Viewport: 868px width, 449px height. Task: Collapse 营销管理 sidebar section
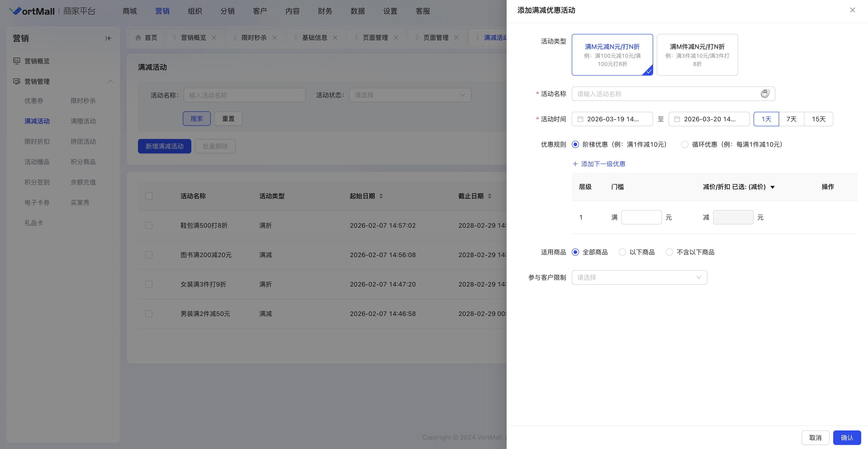pos(110,81)
